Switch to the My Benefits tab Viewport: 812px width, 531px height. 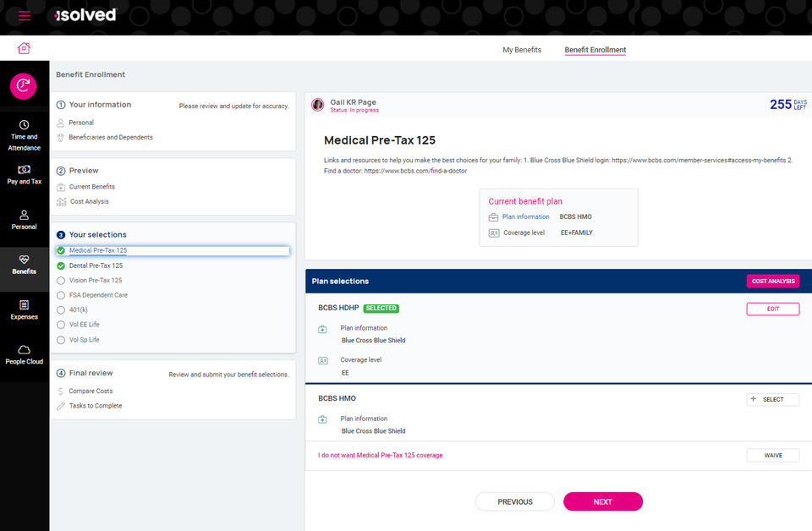(522, 50)
